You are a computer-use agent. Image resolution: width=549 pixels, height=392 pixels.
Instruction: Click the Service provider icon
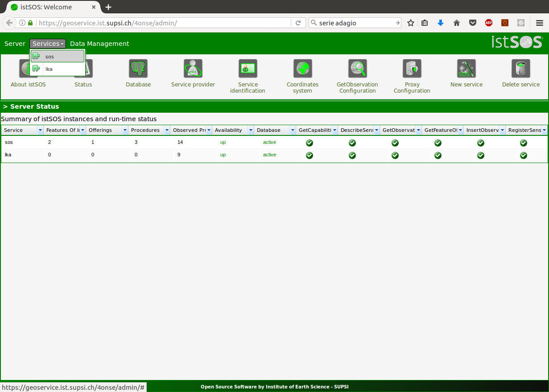click(193, 69)
